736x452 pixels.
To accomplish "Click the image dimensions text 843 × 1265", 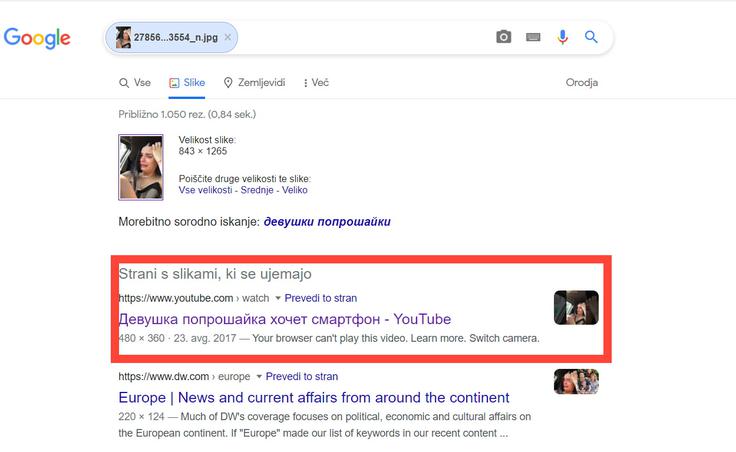I will point(203,151).
